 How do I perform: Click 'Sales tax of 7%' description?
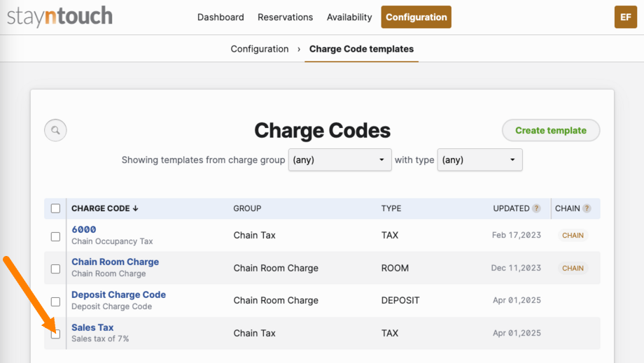click(x=100, y=339)
